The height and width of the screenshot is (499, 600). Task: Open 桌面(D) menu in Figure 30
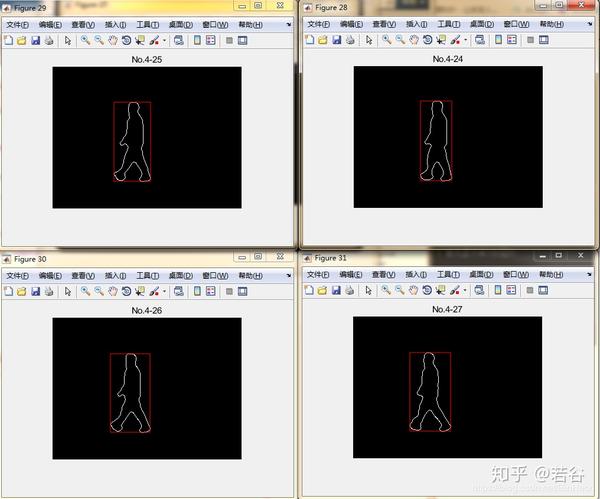tap(181, 276)
